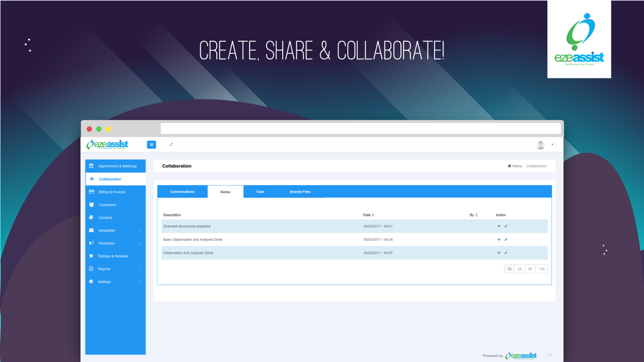Click the 18/03/2017 - 04:07 date cell
644x362 pixels.
tap(378, 253)
